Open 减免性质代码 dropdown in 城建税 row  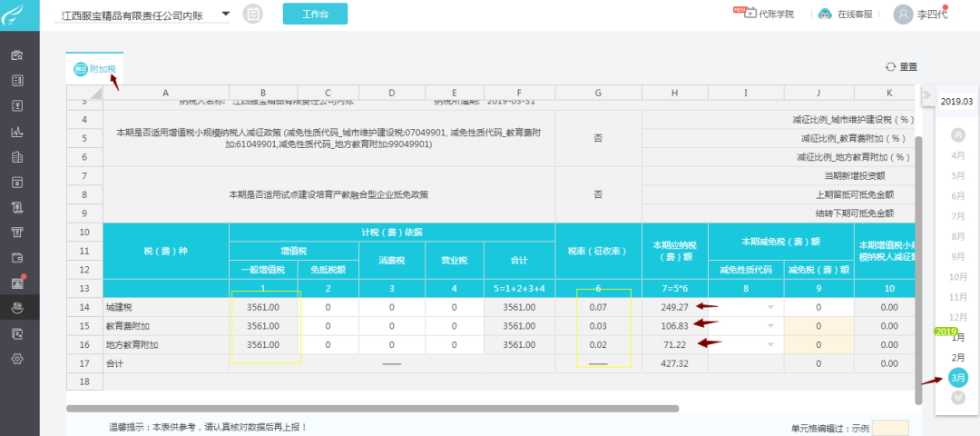point(770,308)
